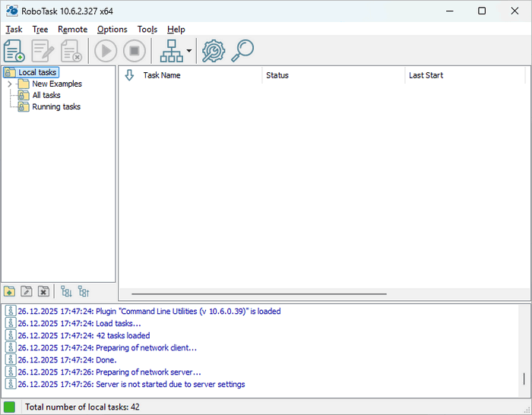Click the new folder icon below the tree
This screenshot has width=532, height=415.
pyautogui.click(x=9, y=291)
